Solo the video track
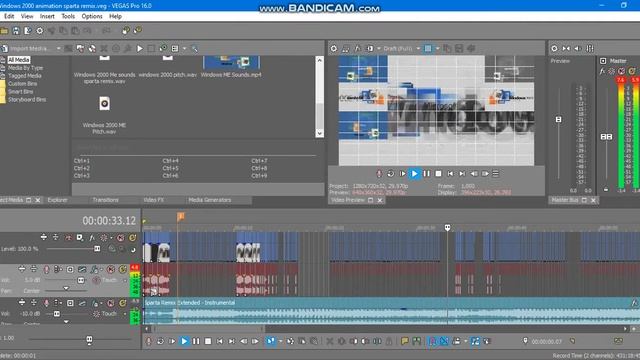Image resolution: width=640 pixels, height=360 pixels. coord(132,238)
